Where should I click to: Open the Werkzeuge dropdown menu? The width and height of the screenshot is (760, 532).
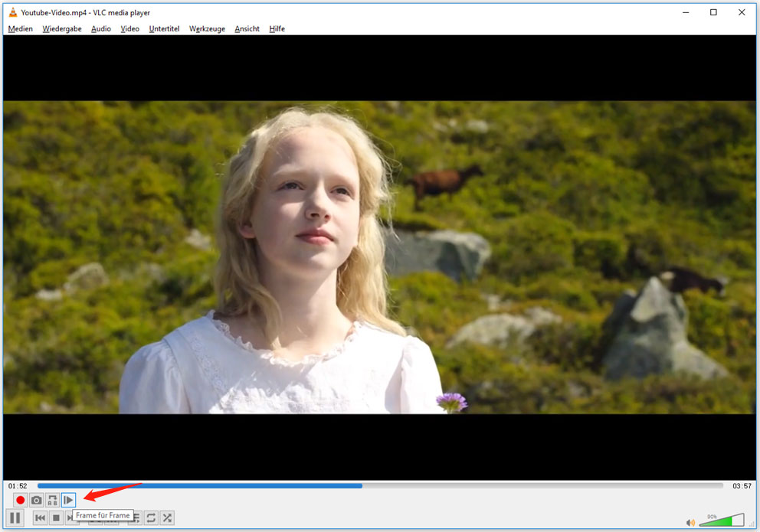point(206,28)
